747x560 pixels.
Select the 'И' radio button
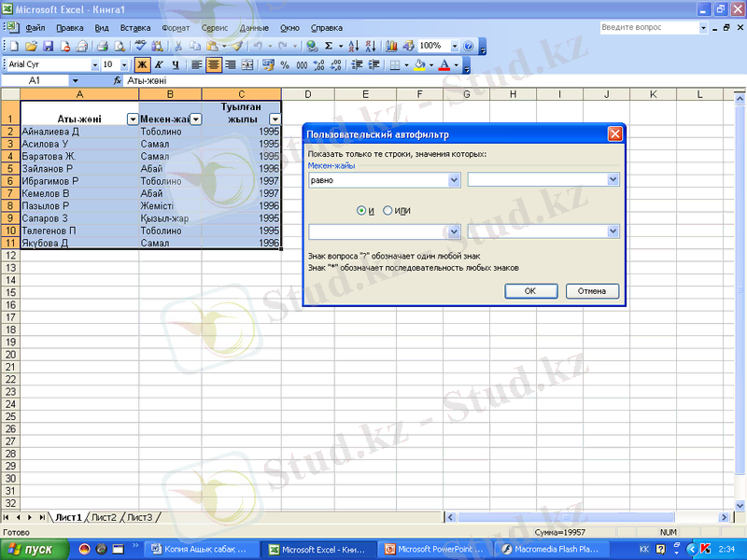(x=361, y=211)
